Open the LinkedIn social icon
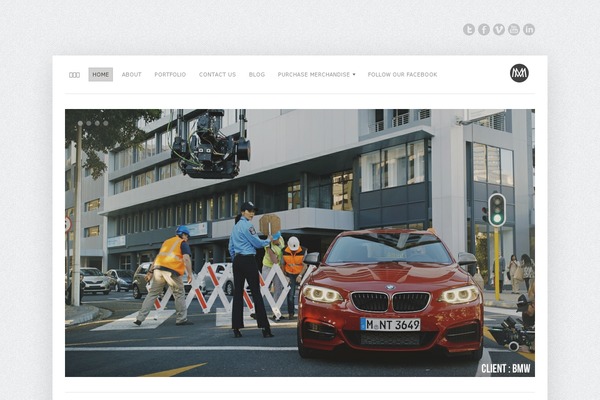 [528, 29]
